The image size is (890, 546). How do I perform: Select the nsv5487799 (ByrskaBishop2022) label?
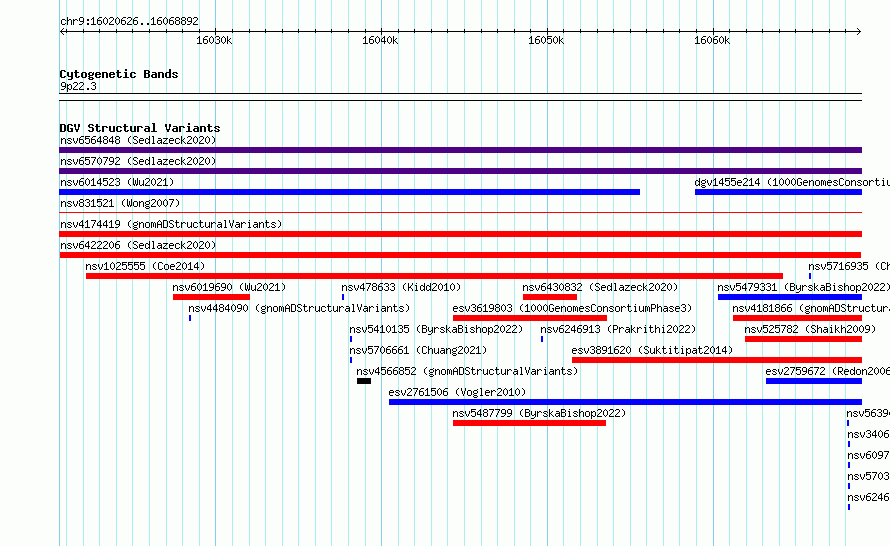tap(539, 413)
